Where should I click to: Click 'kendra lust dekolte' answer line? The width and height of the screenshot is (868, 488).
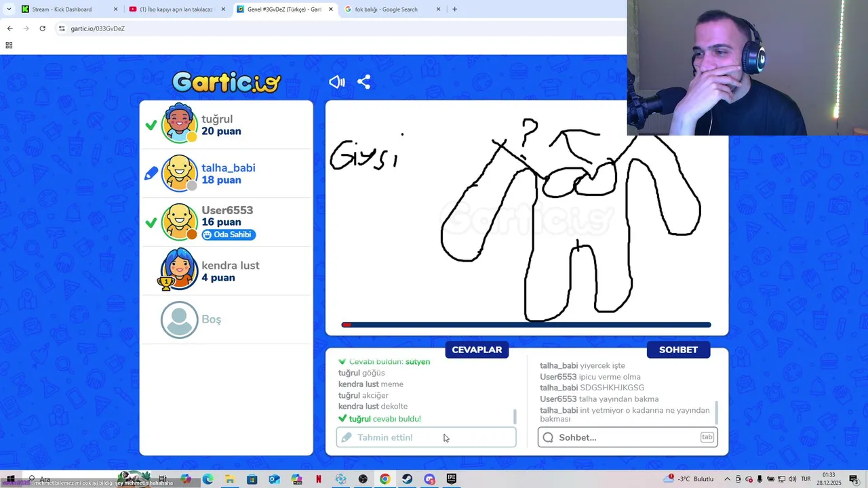pyautogui.click(x=373, y=407)
